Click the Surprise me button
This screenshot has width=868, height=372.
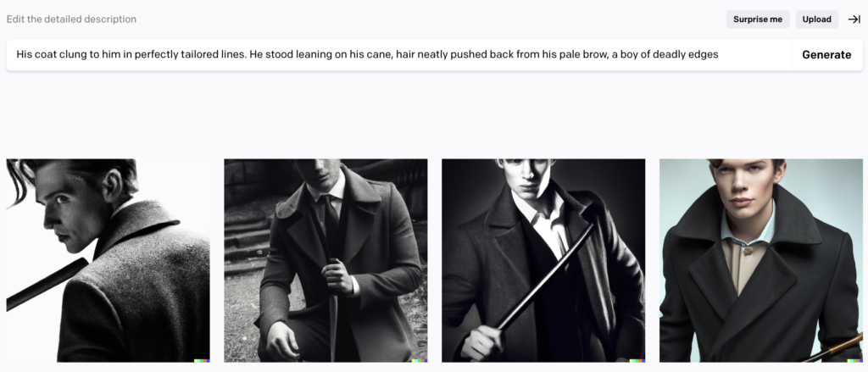pyautogui.click(x=758, y=19)
